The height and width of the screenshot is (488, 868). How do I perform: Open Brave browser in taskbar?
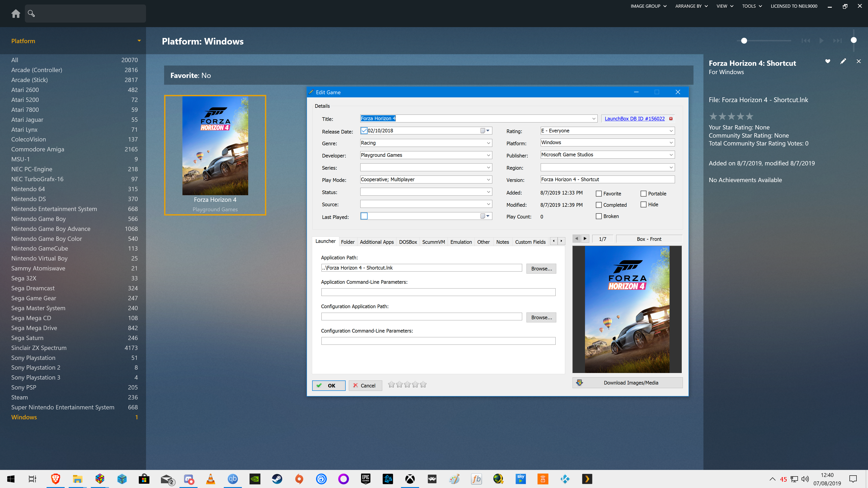pos(56,479)
